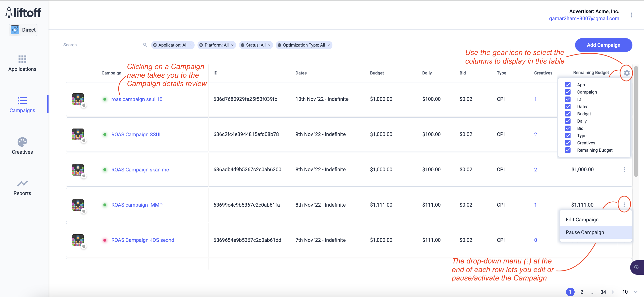Toggle the Bid column checkbox
The width and height of the screenshot is (644, 297).
[568, 128]
